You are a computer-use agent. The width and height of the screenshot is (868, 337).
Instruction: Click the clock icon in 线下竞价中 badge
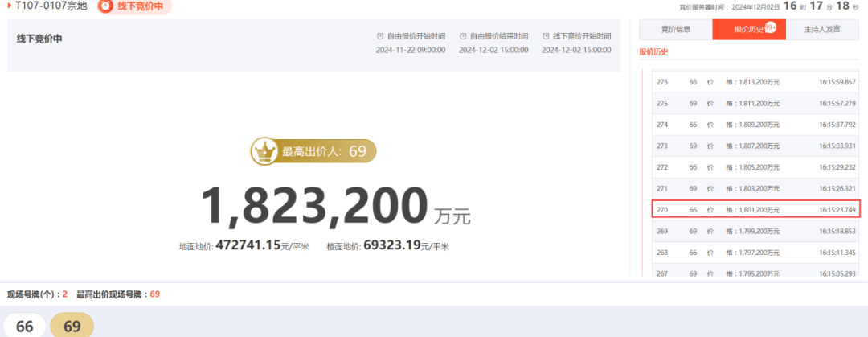[x=107, y=6]
